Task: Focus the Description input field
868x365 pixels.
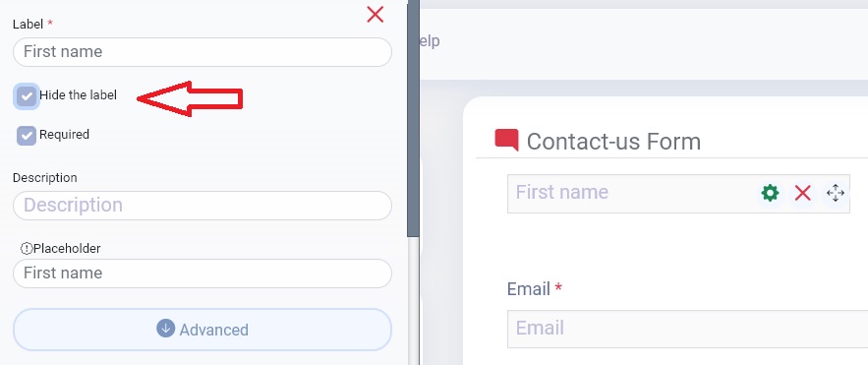Action: point(203,206)
